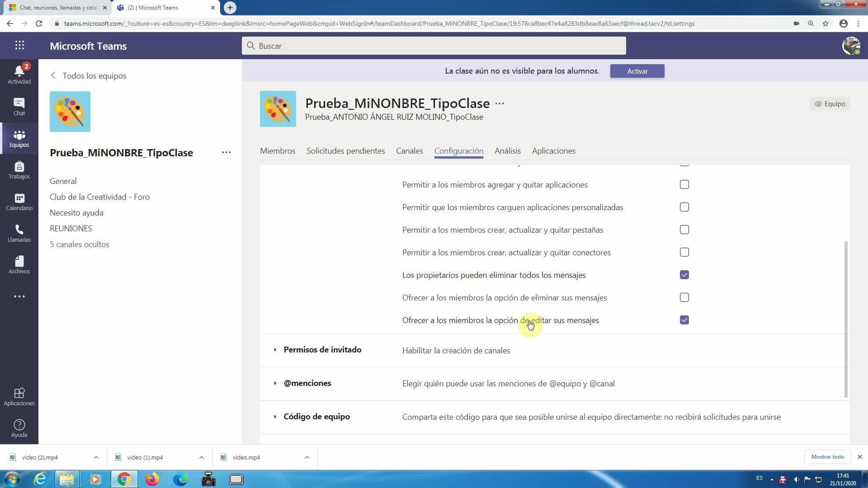Check allow members add and remove apps

[684, 184]
